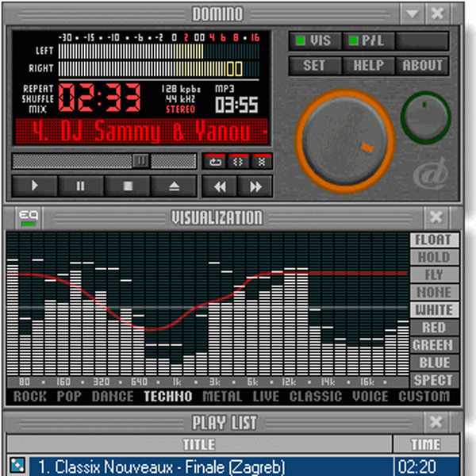Select the CUSTOM equalizer preset
476x476 pixels.
click(x=424, y=397)
